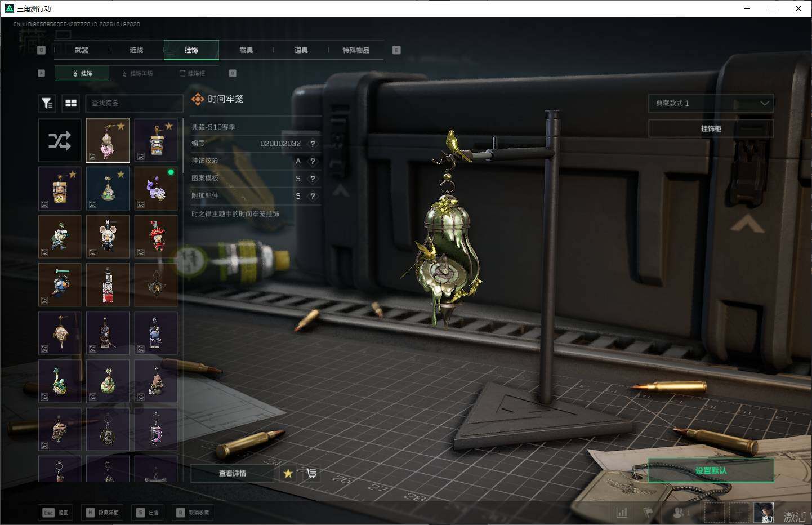Go to the 载具 tab
The image size is (812, 525).
tap(246, 50)
